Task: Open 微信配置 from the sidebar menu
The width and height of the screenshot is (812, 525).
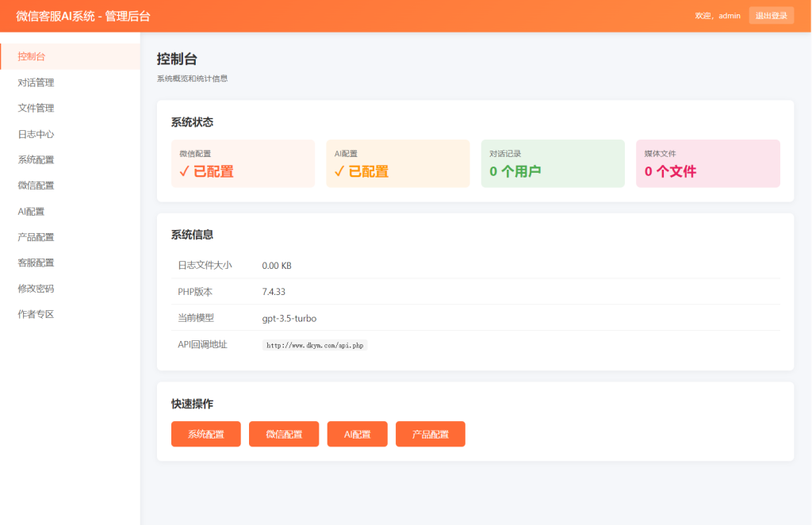Action: (36, 185)
